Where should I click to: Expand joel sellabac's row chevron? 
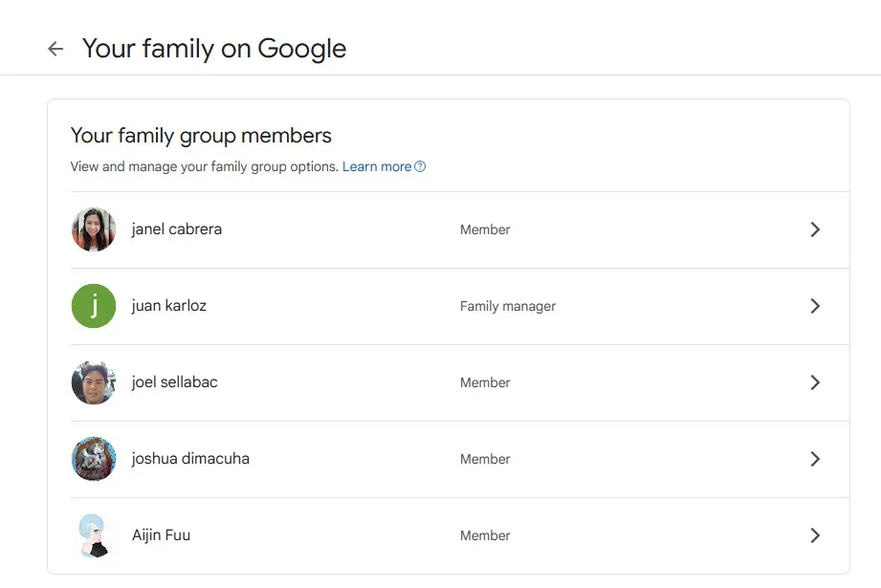pos(815,382)
